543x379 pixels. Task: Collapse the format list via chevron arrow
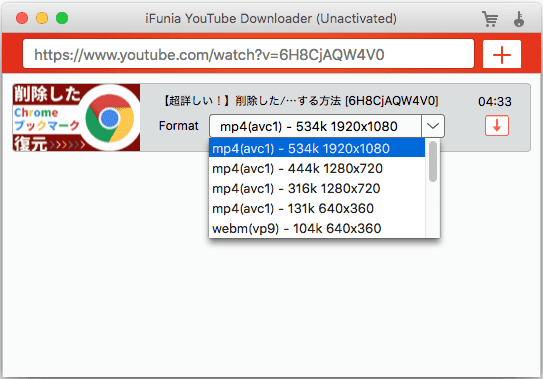pos(433,126)
